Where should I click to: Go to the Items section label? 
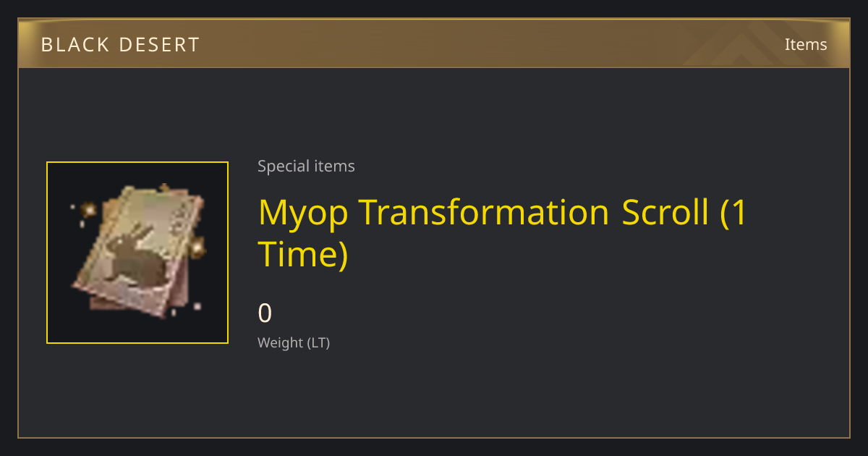(806, 44)
